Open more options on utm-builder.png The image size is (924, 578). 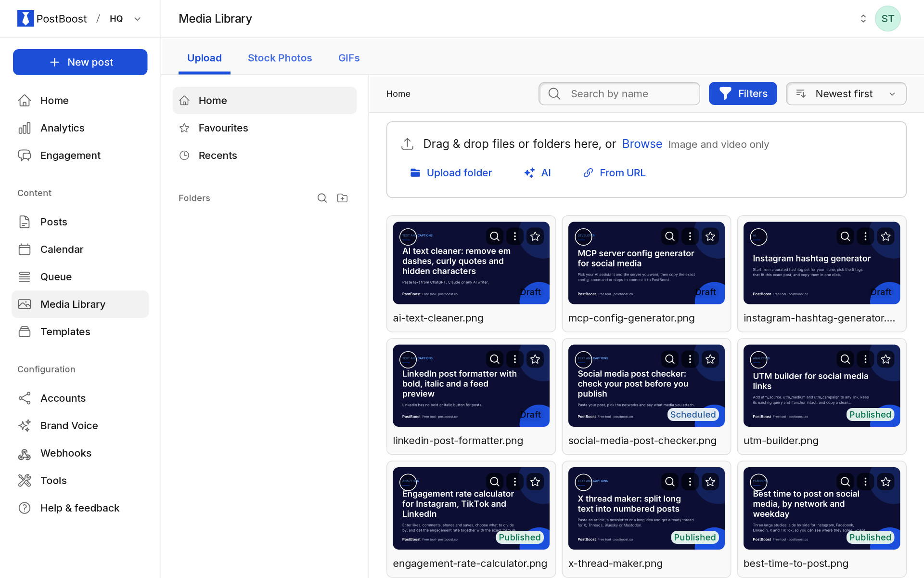click(865, 359)
